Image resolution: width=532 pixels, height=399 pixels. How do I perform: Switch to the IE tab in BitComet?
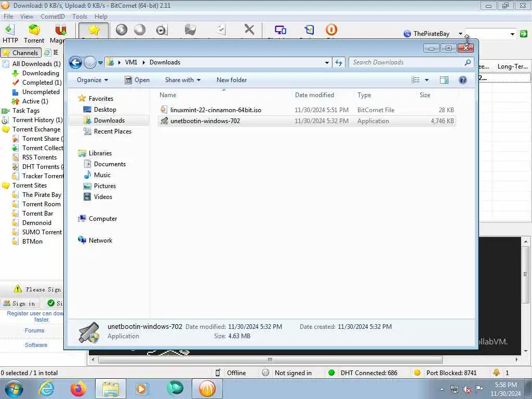(x=51, y=52)
